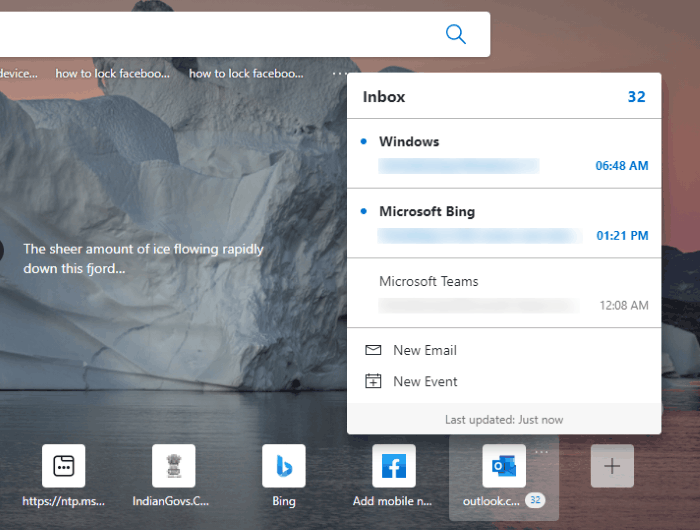Compose via the New Email label
The width and height of the screenshot is (700, 530).
[425, 351]
